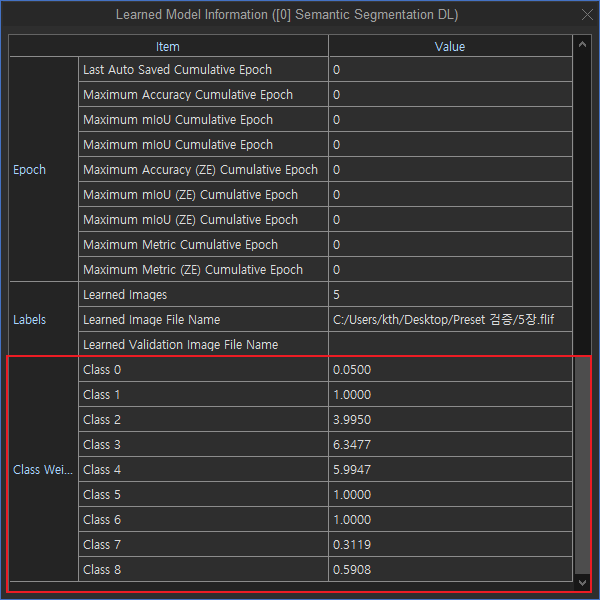Click the scrollbar up arrow

[x=582, y=45]
